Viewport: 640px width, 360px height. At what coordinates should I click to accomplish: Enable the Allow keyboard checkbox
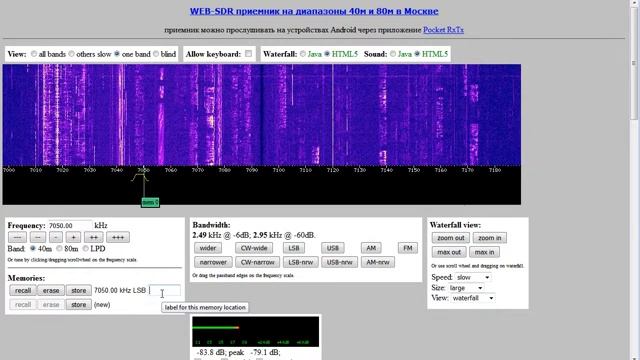[248, 53]
